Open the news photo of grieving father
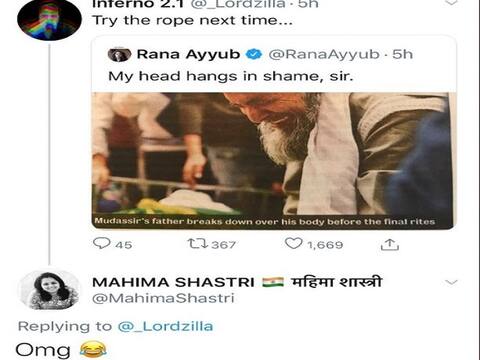This screenshot has width=480, height=360. pyautogui.click(x=273, y=161)
